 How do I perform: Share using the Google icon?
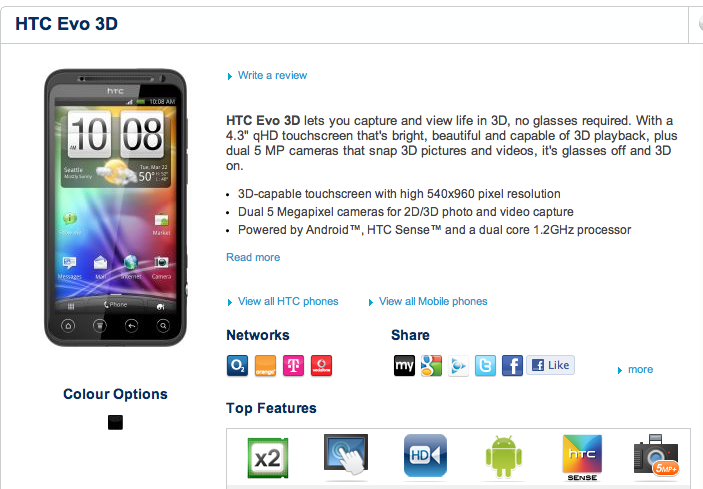point(431,365)
